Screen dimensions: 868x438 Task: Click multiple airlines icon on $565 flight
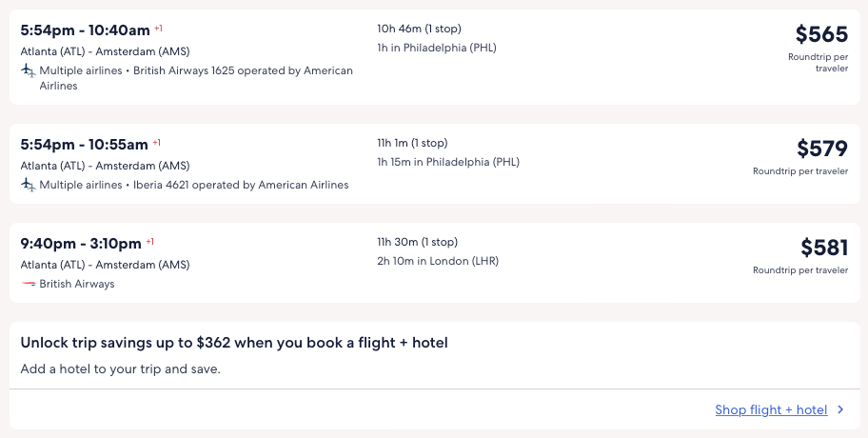pyautogui.click(x=28, y=70)
